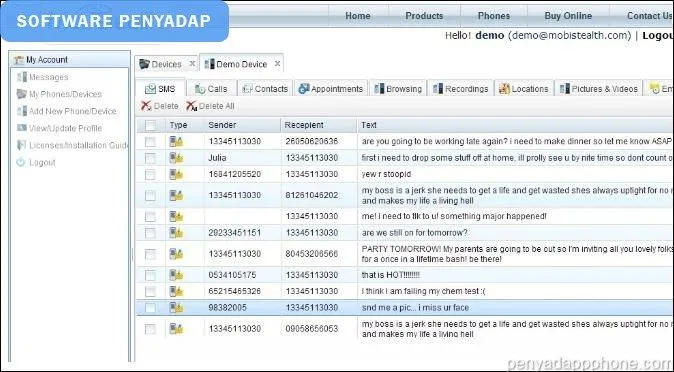Image resolution: width=674 pixels, height=372 pixels.
Task: Click the SMS type icon for sender 0534105175
Action: (176, 275)
